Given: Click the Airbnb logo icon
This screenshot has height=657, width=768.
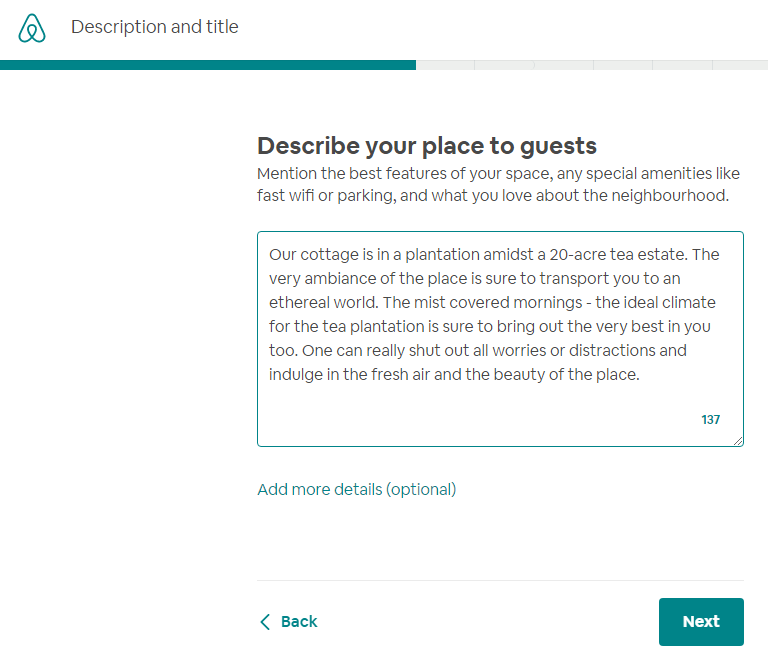Looking at the screenshot, I should 32,28.
